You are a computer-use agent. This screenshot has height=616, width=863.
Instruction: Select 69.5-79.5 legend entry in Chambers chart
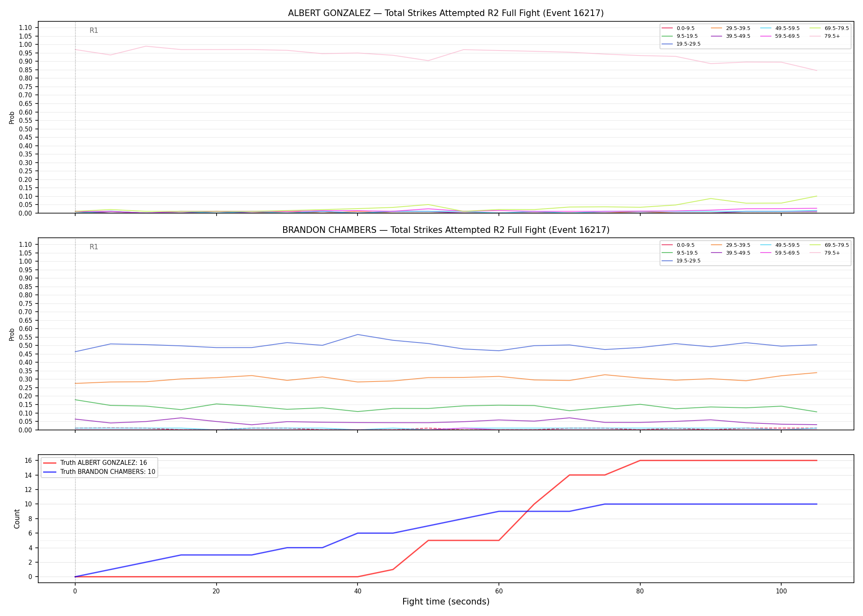tap(829, 245)
